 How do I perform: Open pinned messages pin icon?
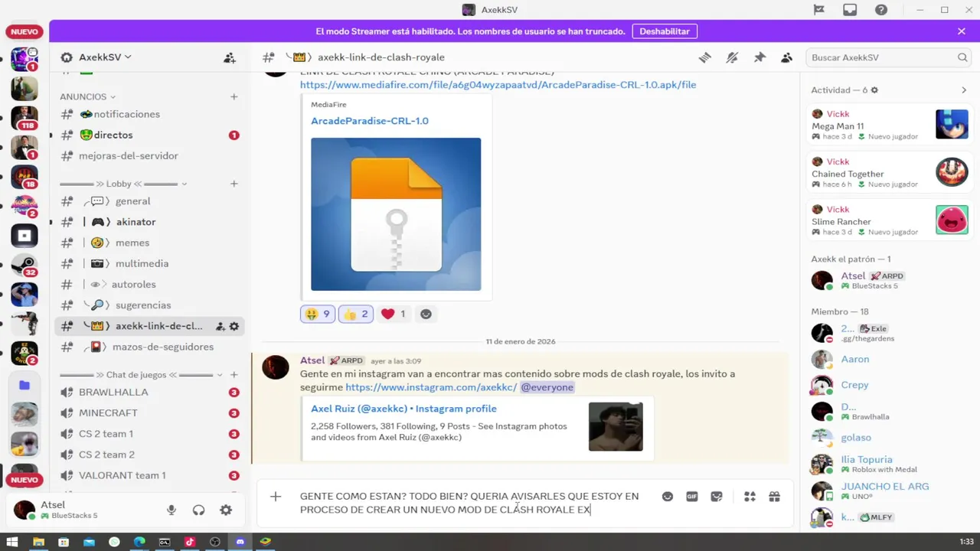pyautogui.click(x=759, y=57)
